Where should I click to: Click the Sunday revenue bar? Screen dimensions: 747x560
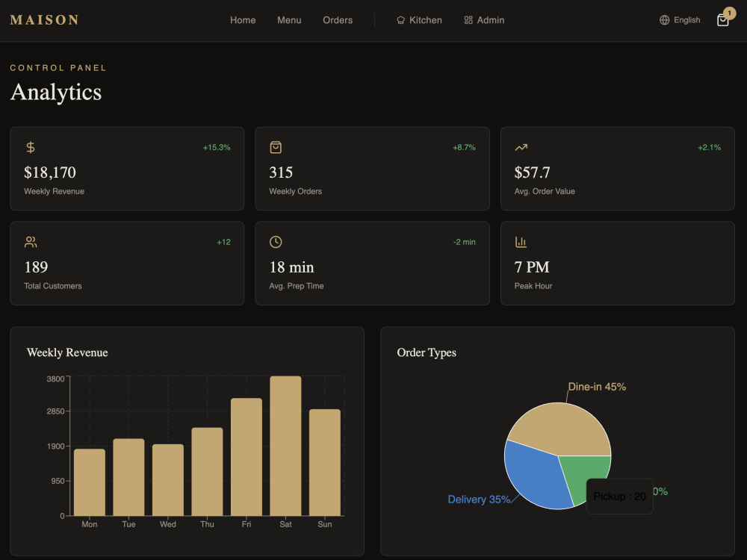pyautogui.click(x=325, y=462)
